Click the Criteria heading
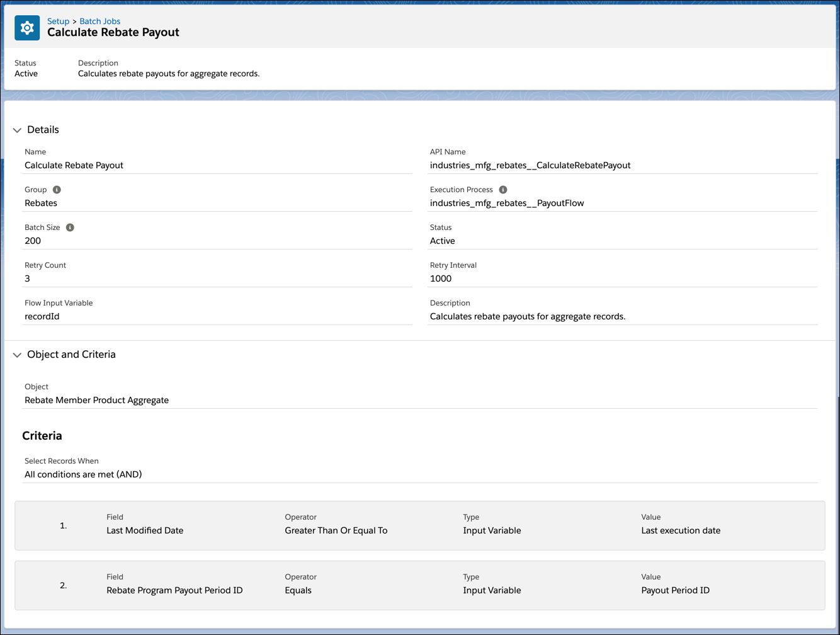The width and height of the screenshot is (840, 635). tap(42, 435)
